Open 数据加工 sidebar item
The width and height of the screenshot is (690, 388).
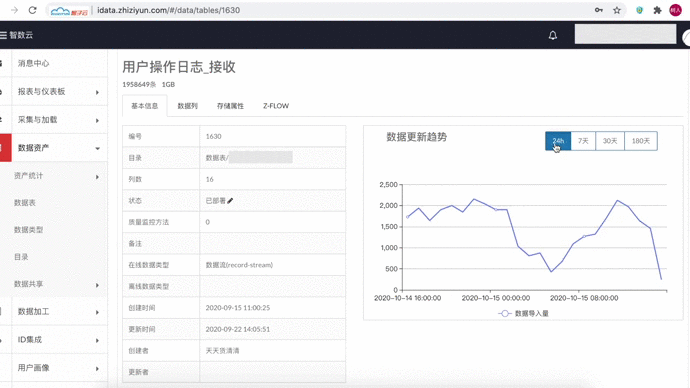tap(33, 311)
